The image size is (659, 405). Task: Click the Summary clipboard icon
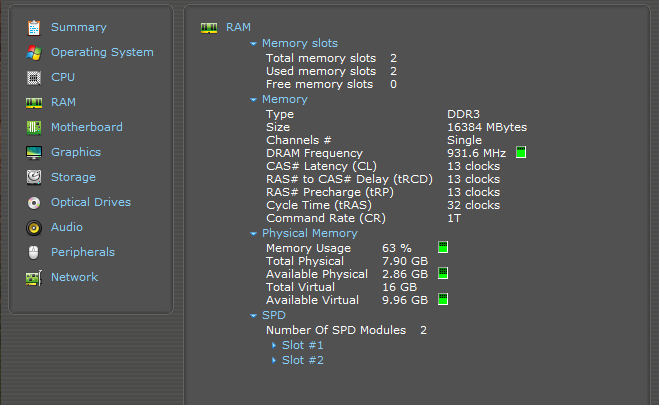point(33,27)
